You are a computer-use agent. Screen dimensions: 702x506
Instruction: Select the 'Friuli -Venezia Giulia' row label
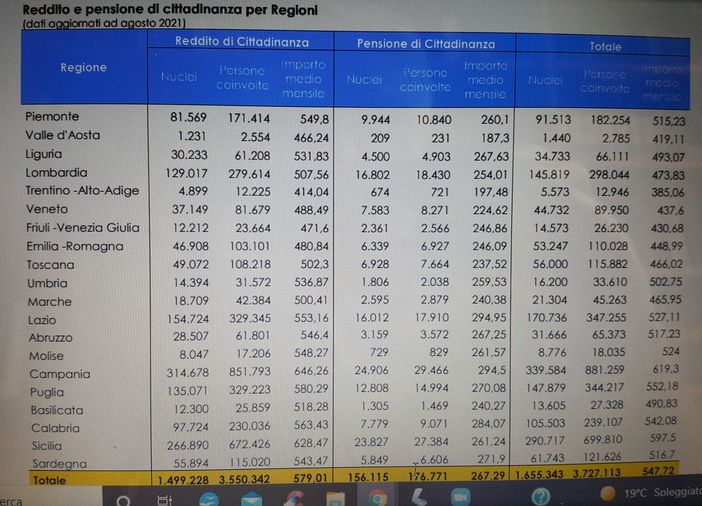(x=83, y=227)
